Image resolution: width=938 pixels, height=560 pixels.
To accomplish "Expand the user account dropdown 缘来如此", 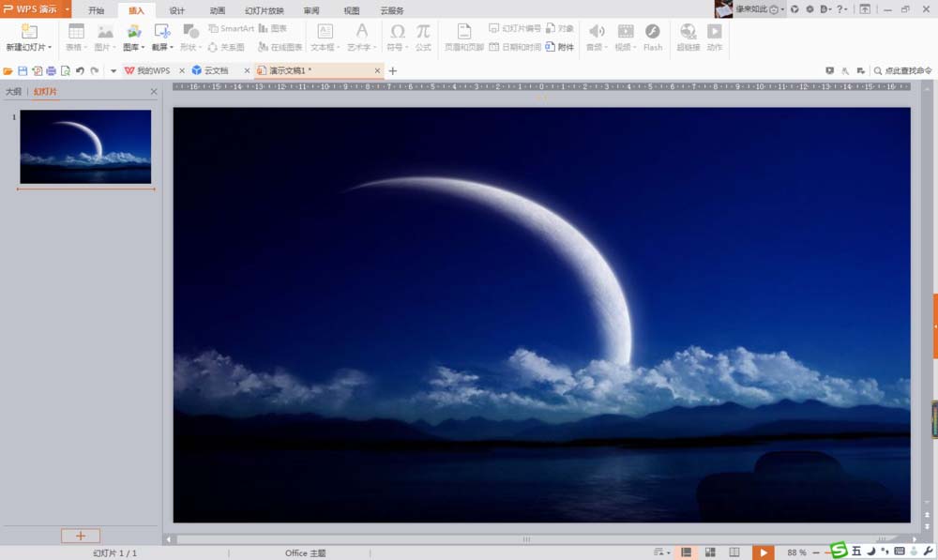I will [x=782, y=9].
